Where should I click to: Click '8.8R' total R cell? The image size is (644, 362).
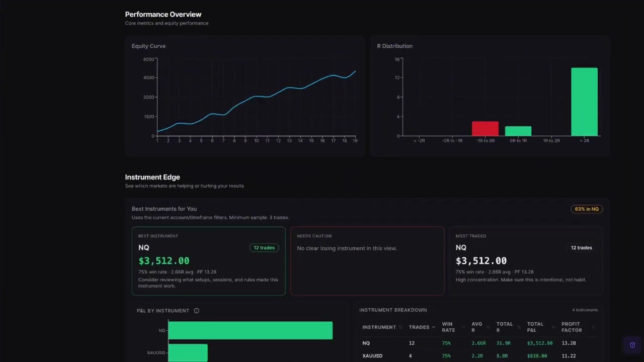502,356
